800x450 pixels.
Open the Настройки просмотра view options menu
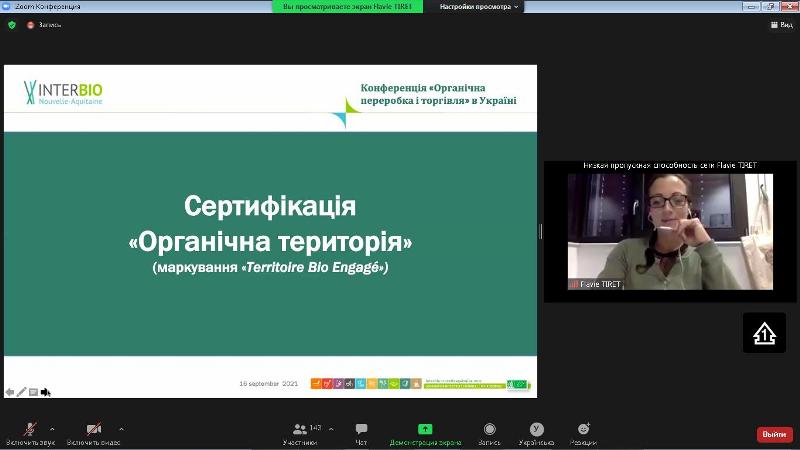tap(479, 6)
